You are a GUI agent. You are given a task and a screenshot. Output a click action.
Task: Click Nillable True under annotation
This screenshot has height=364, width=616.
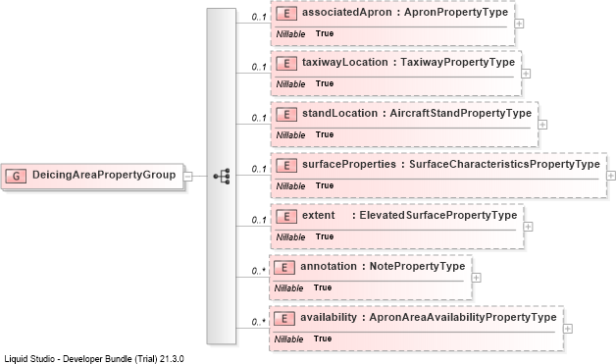[x=303, y=288]
